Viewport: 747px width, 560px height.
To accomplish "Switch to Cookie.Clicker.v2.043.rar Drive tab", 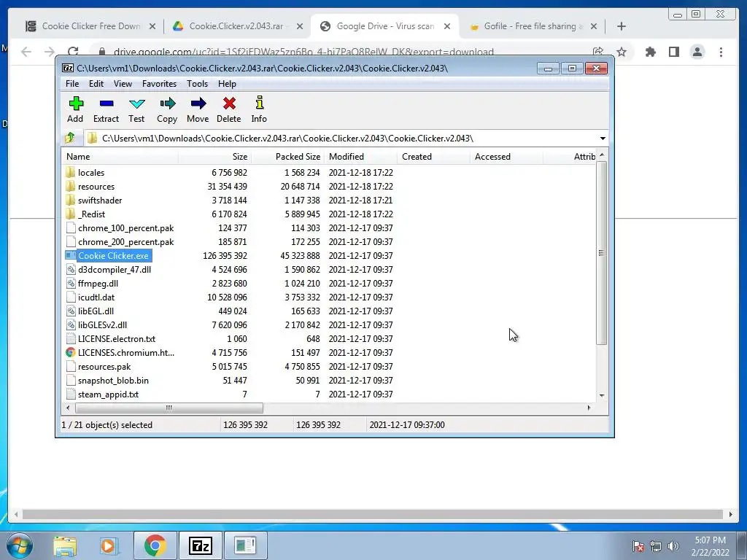I will pyautogui.click(x=239, y=26).
